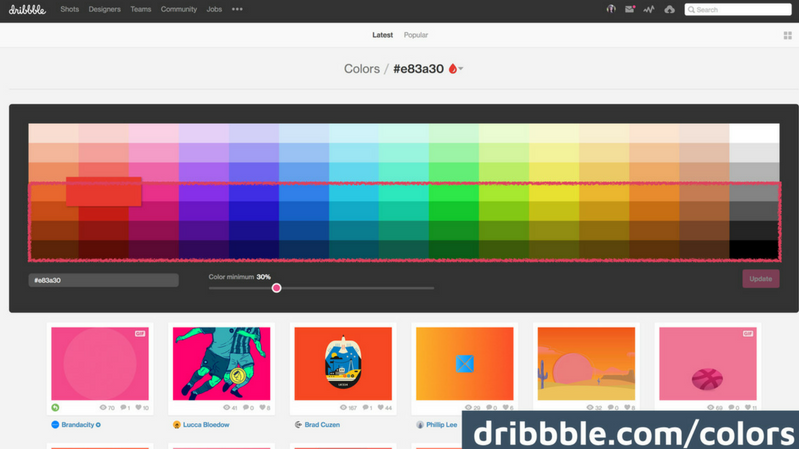
Task: Click views eye on Lucca Bloedow shot
Action: coord(227,408)
